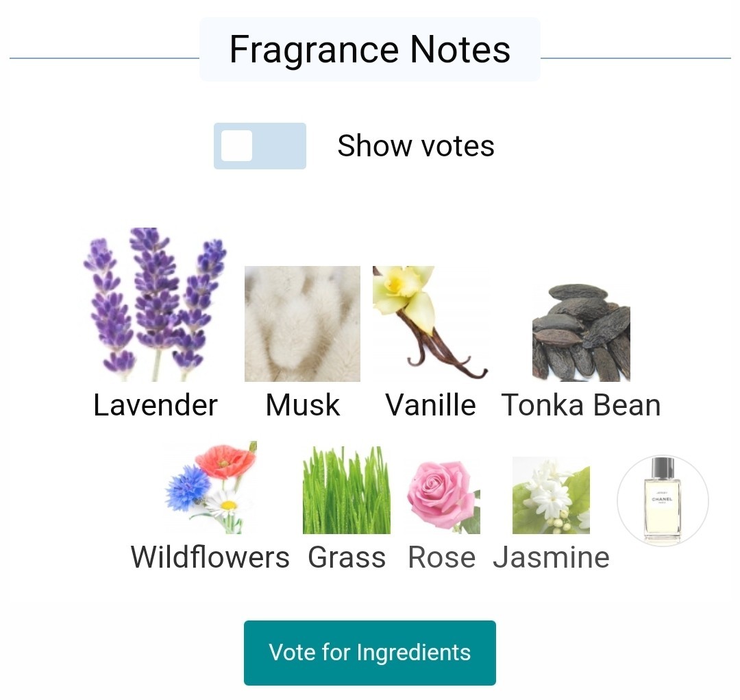
Task: Select the Grass text label
Action: click(x=347, y=557)
